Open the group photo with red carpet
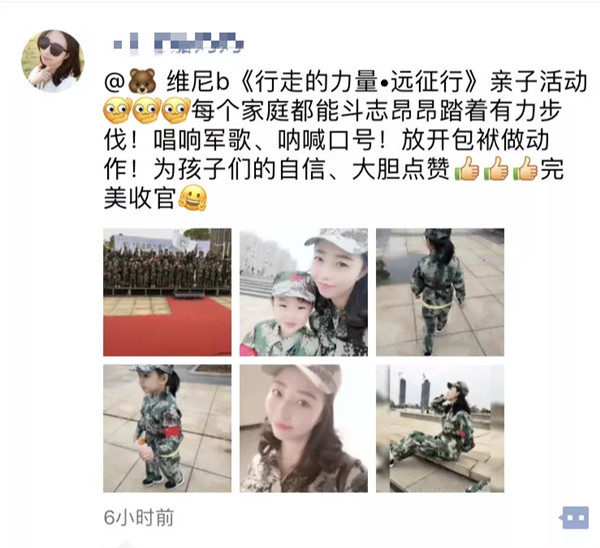Viewport: 600px width, 548px height. point(167,292)
